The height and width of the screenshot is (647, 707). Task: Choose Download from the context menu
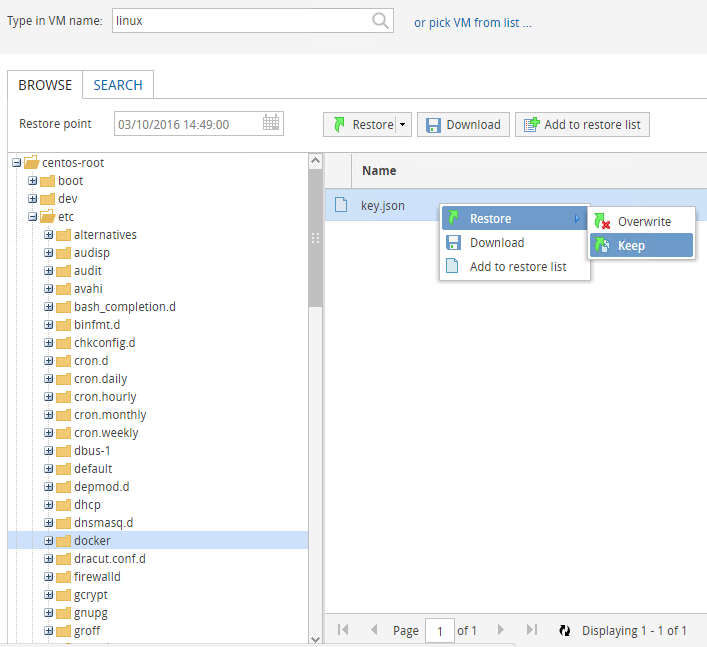coord(497,243)
